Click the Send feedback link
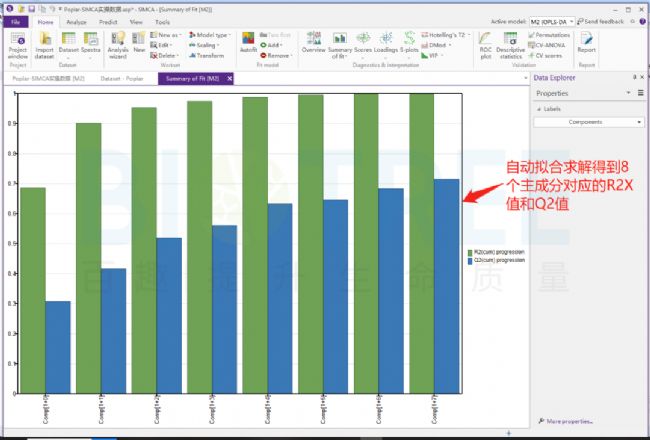This screenshot has height=440, width=650. tap(600, 21)
